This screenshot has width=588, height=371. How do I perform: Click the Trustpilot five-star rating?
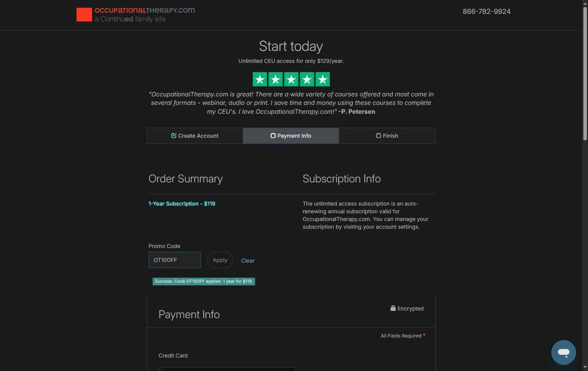(x=291, y=79)
